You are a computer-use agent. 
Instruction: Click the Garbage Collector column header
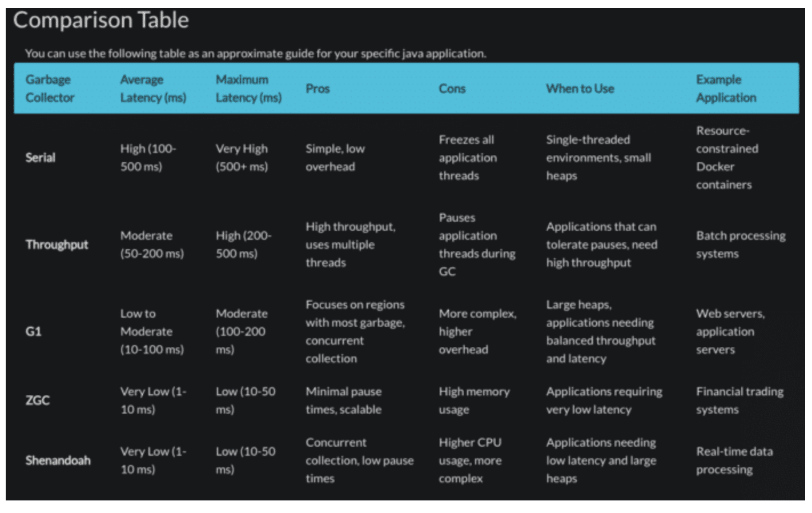coord(50,89)
